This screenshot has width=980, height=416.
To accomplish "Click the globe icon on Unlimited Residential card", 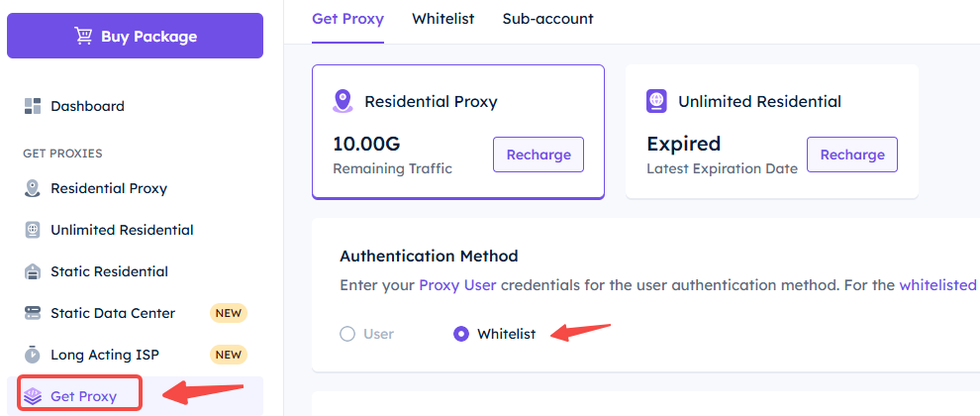I will (x=657, y=101).
